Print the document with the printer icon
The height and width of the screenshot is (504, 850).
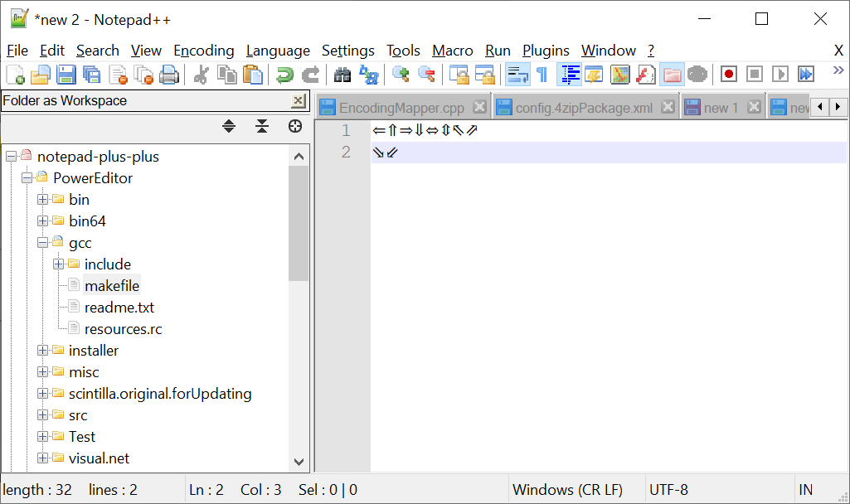coord(169,75)
